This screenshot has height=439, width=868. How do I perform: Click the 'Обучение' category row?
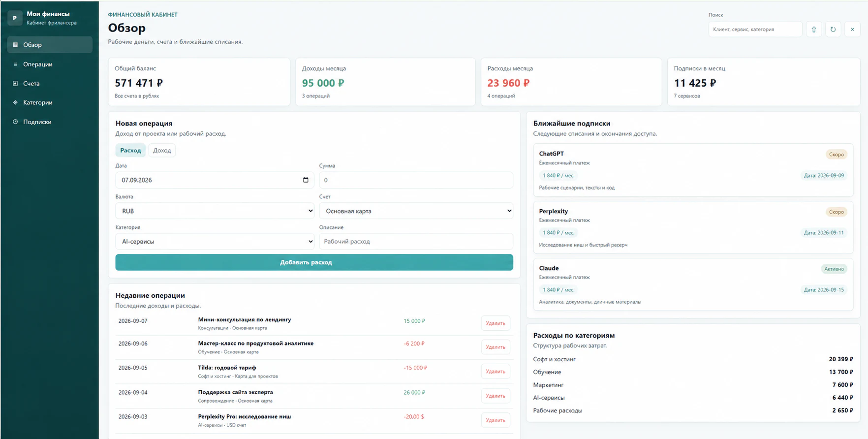click(x=693, y=372)
